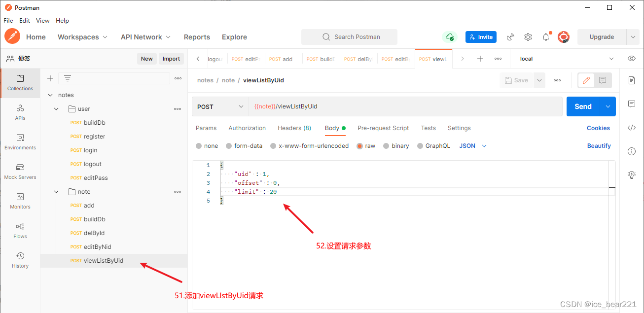Switch to the Pre-request Script tab

(383, 128)
